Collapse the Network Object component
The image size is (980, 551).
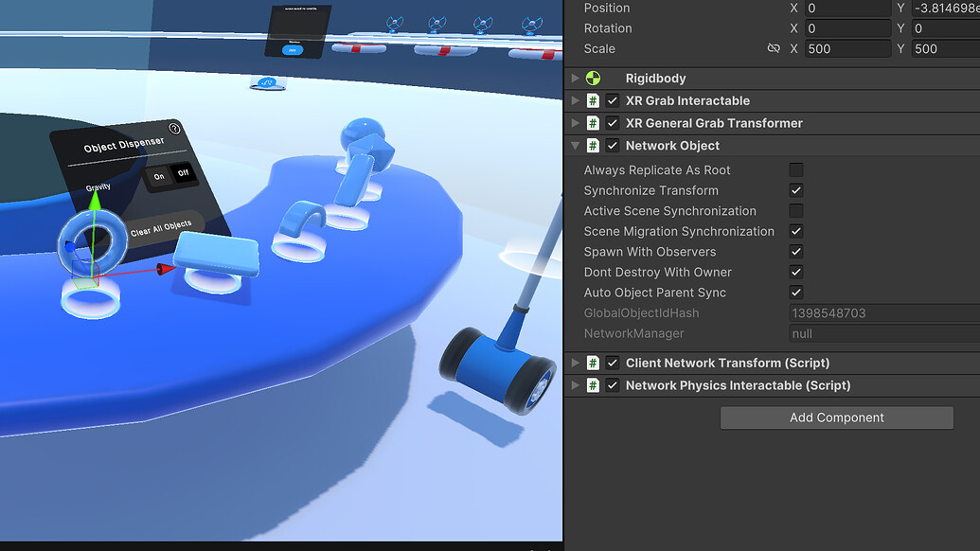click(x=575, y=146)
